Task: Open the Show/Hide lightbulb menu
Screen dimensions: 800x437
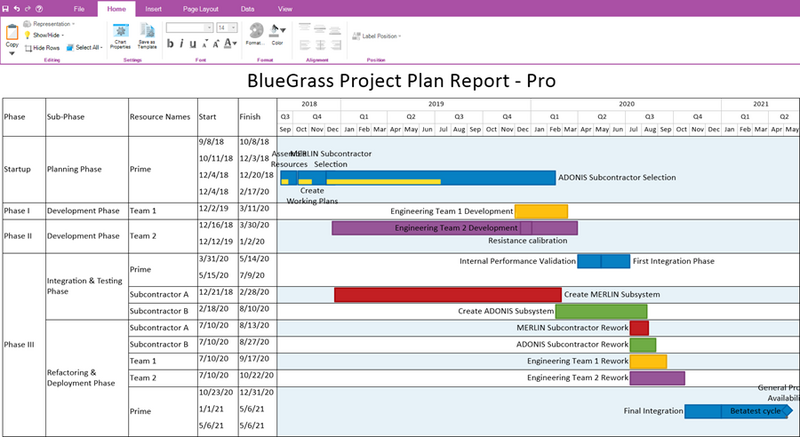Action: click(44, 35)
